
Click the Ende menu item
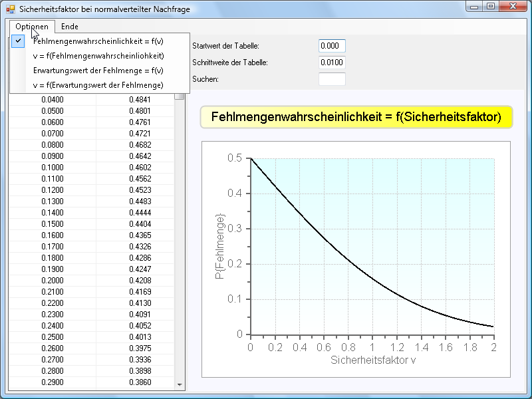coord(69,27)
